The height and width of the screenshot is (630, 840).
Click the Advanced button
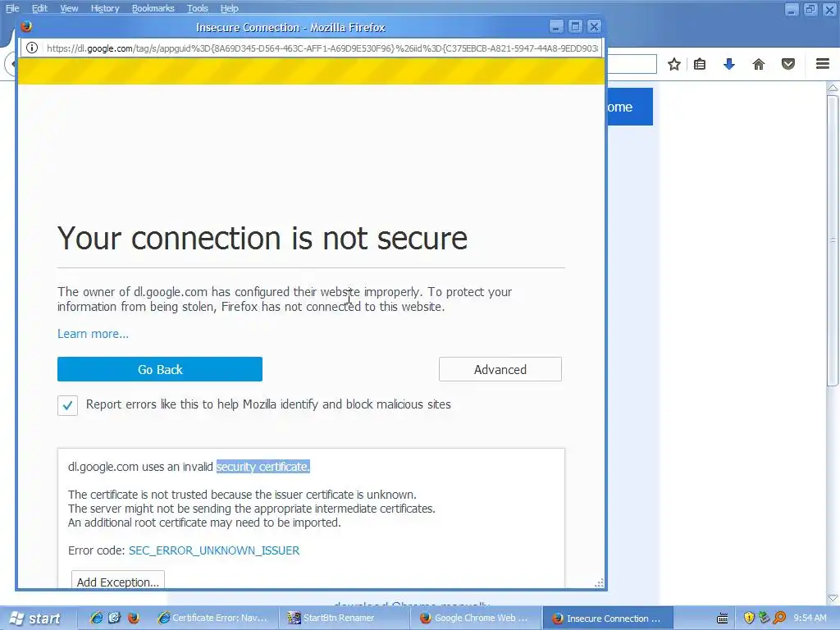pyautogui.click(x=500, y=369)
